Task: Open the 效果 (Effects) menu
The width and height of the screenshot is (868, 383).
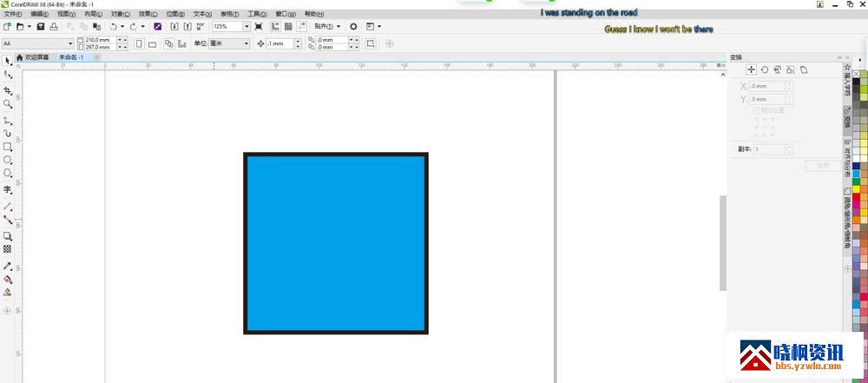Action: tap(148, 14)
